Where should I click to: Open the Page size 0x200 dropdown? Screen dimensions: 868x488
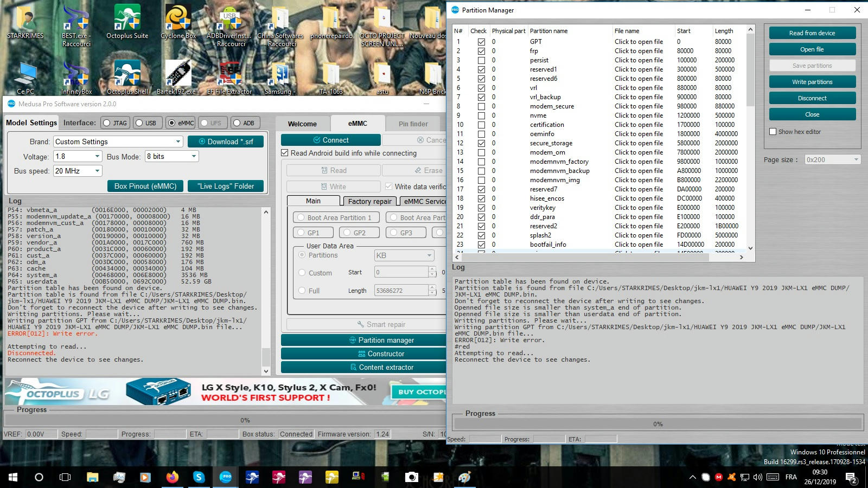(x=833, y=159)
